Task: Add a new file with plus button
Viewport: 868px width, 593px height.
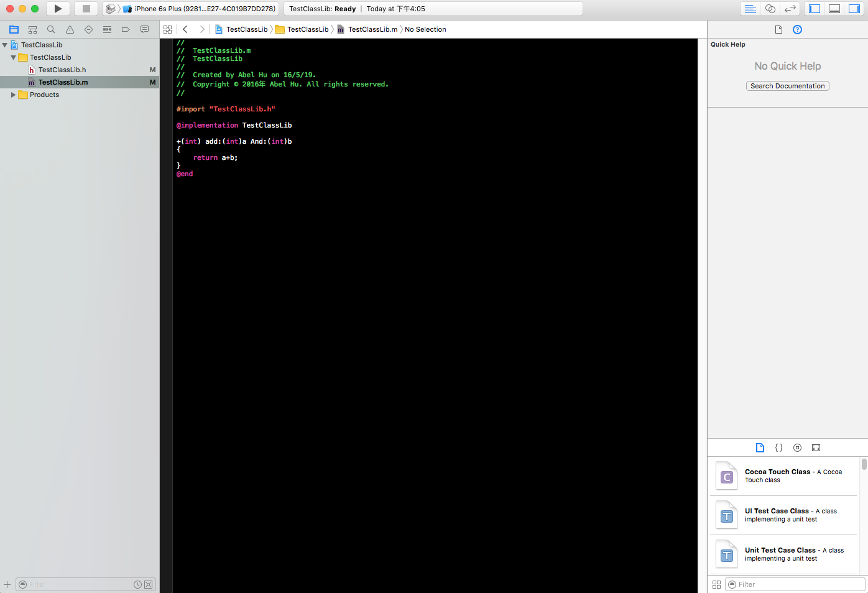Action: (x=7, y=584)
